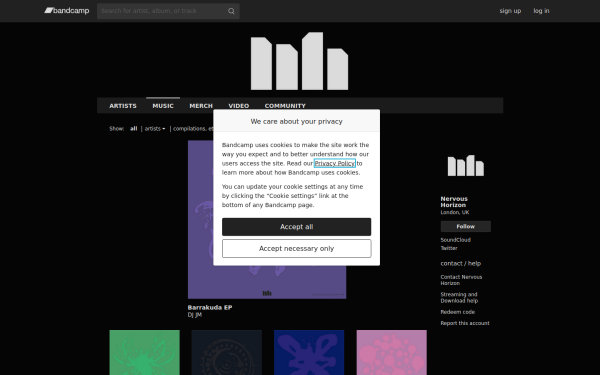Image resolution: width=600 pixels, height=375 pixels.
Task: Switch to the ARTISTS tab
Action: coord(123,106)
